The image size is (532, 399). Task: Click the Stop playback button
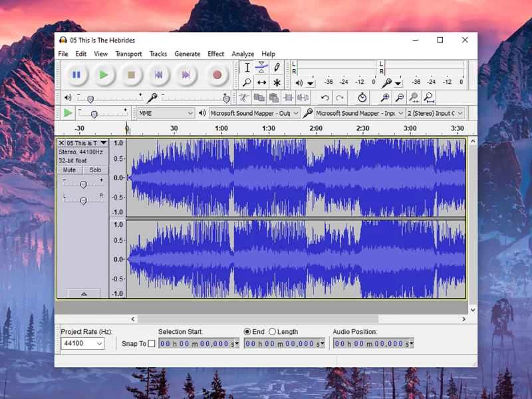click(131, 75)
